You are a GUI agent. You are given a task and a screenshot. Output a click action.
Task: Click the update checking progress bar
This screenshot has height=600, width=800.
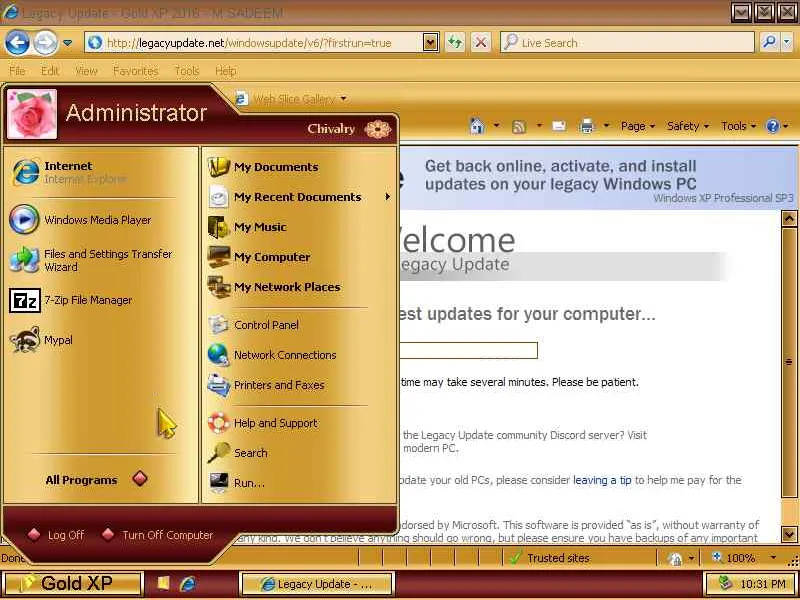468,351
